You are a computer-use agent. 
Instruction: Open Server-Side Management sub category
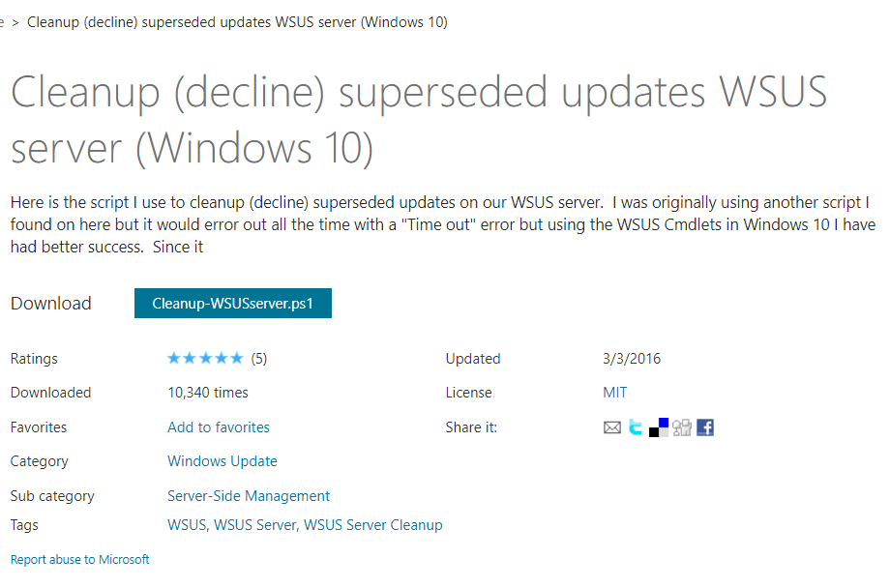coord(248,495)
